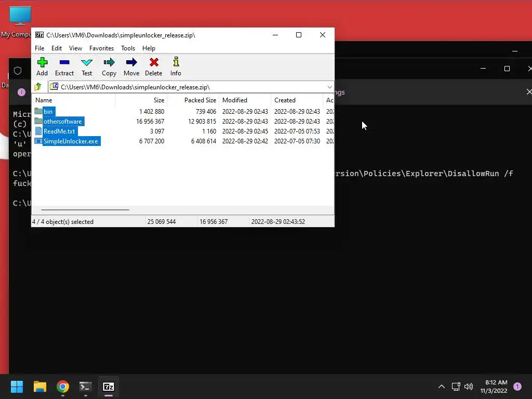
Task: Select the bin folder name
Action: pyautogui.click(x=48, y=112)
